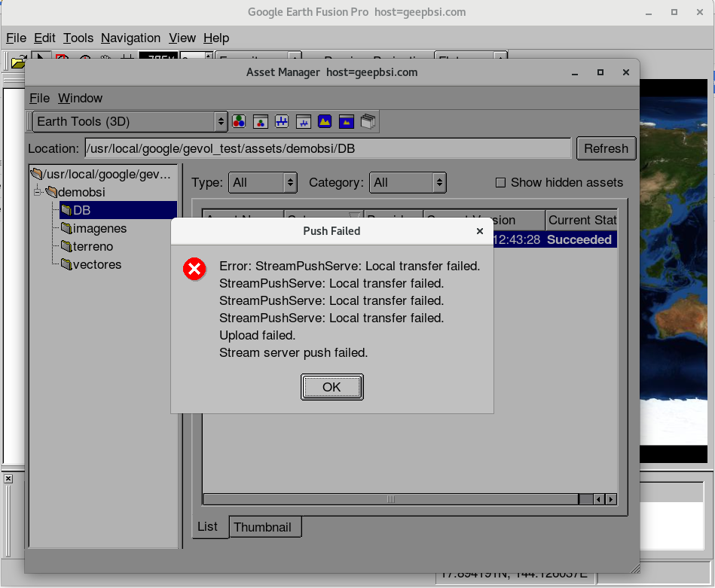Click the terreno folder icon
The height and width of the screenshot is (588, 715).
pyautogui.click(x=66, y=246)
